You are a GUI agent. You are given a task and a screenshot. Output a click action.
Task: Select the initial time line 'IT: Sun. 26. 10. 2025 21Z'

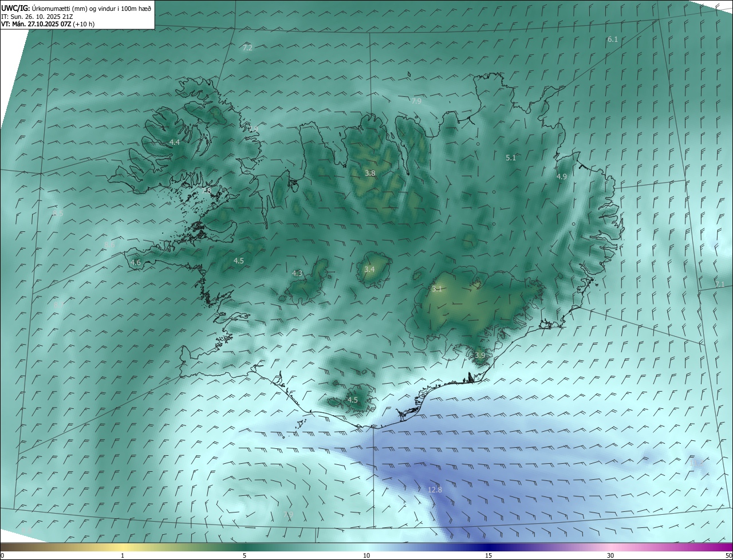[38, 16]
